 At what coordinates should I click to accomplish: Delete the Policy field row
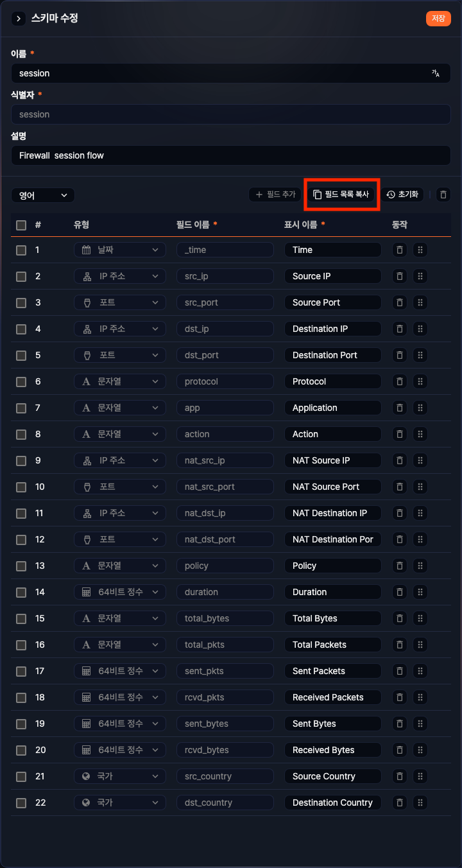(400, 566)
